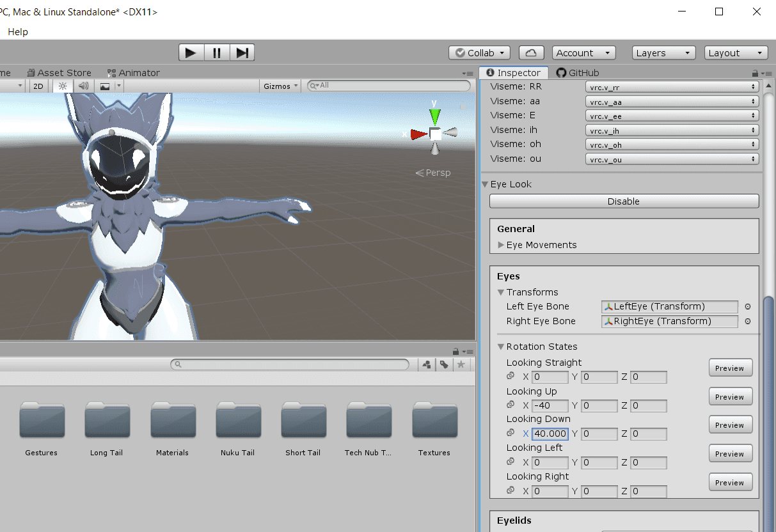
Task: Click the Looking Up X value field
Action: click(550, 405)
